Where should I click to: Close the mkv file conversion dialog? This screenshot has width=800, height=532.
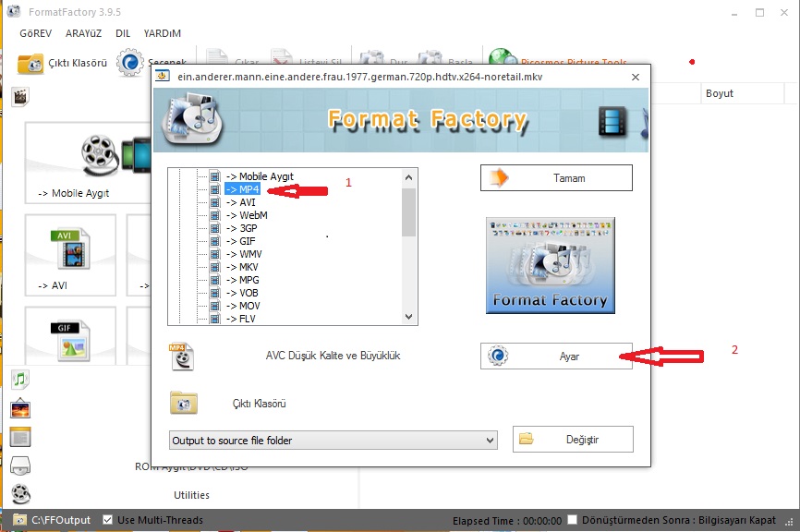[636, 77]
